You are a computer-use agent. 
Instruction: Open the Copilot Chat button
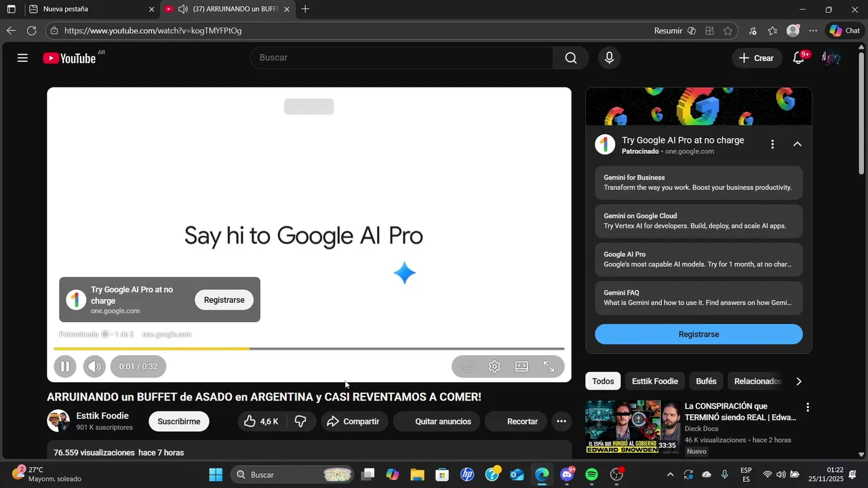tap(844, 30)
